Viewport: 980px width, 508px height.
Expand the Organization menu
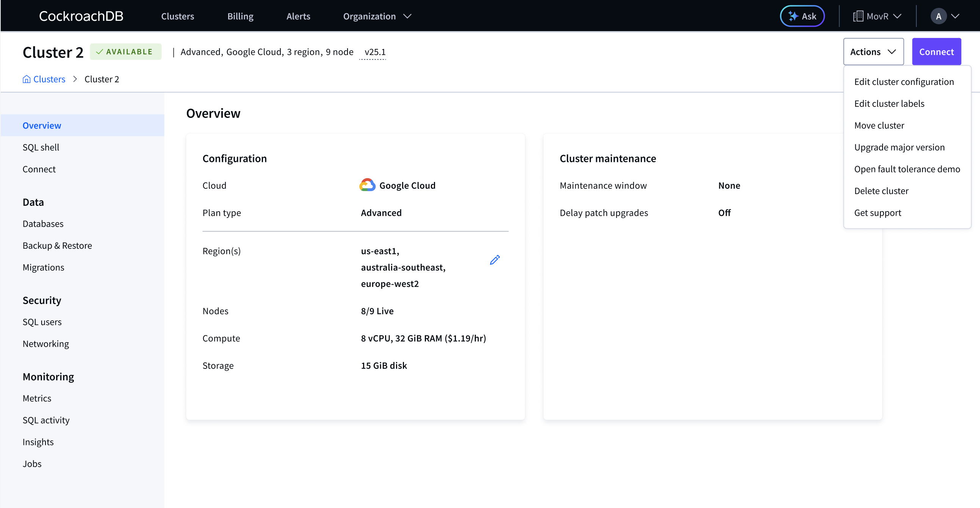click(377, 16)
